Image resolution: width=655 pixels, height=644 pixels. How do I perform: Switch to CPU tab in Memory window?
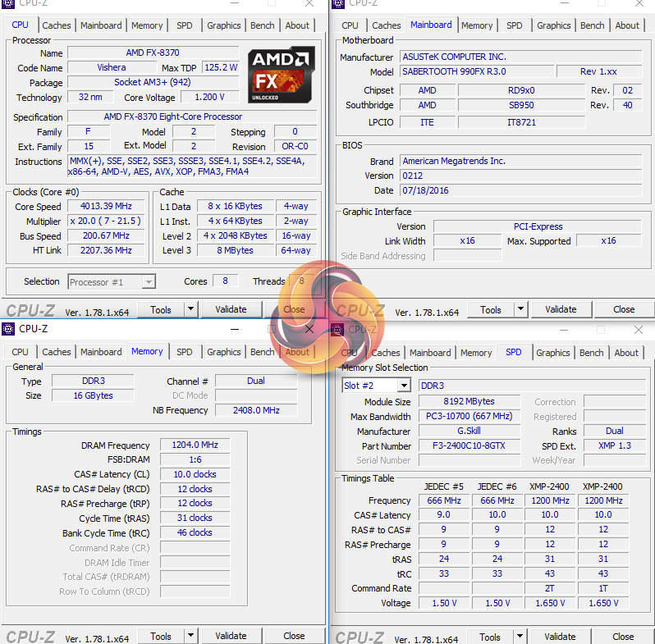pos(20,352)
